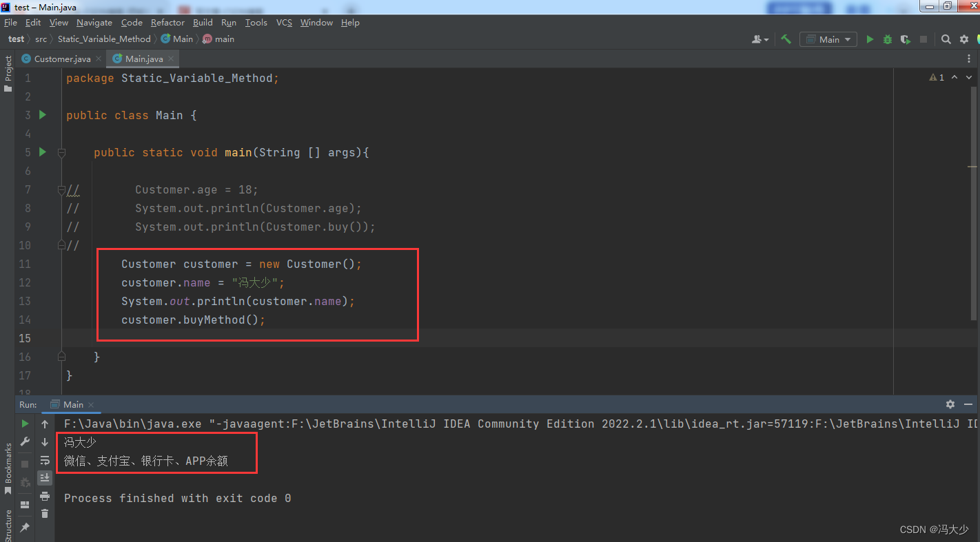Click the Static_Variable_Method breadcrumb
This screenshot has height=542, width=980.
pyautogui.click(x=104, y=39)
